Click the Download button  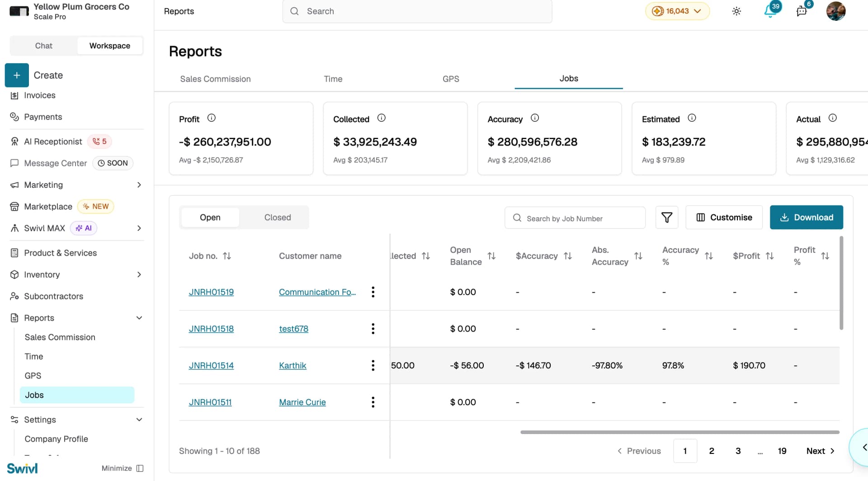pos(807,217)
